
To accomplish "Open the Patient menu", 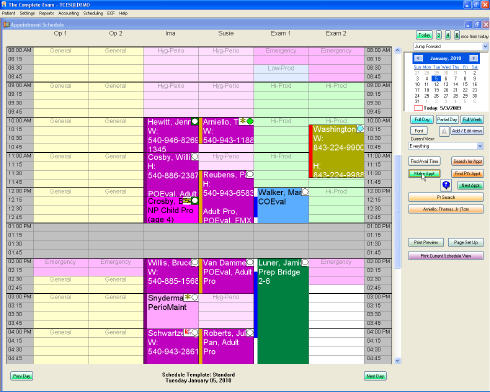I will pos(8,13).
